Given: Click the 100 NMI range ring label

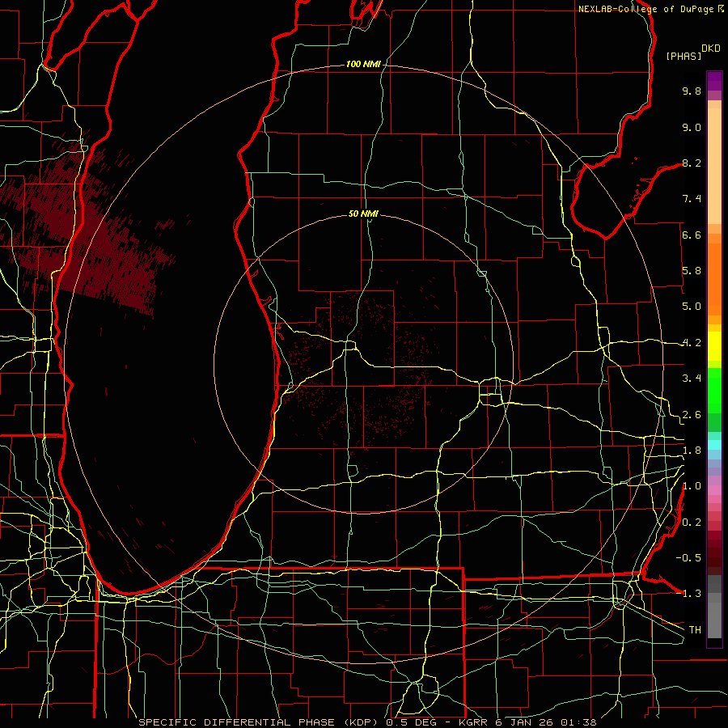Looking at the screenshot, I should 362,64.
